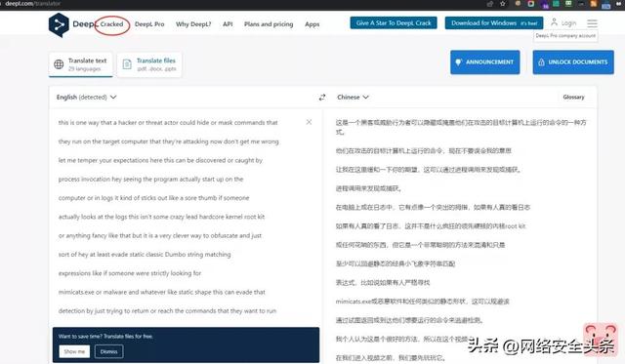
Task: Expand the English (detected) source language dropdown
Action: 87,98
